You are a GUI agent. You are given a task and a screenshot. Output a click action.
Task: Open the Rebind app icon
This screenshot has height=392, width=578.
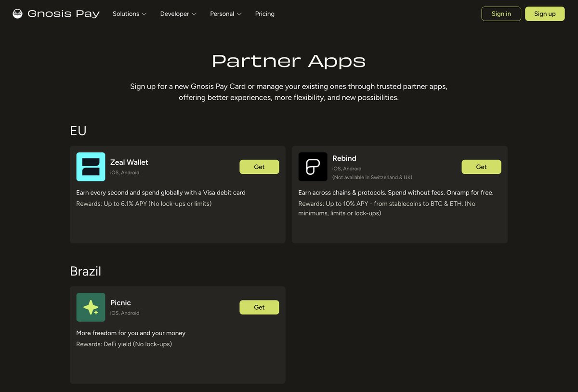(313, 167)
